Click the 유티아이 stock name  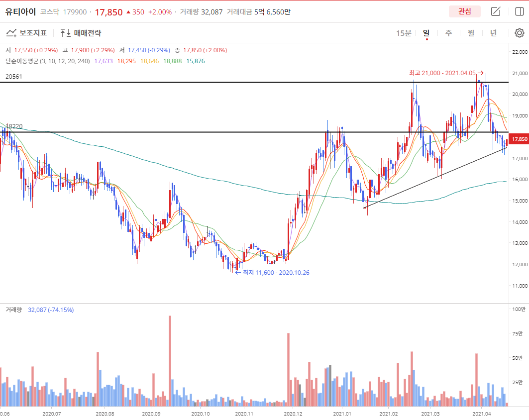pyautogui.click(x=20, y=12)
